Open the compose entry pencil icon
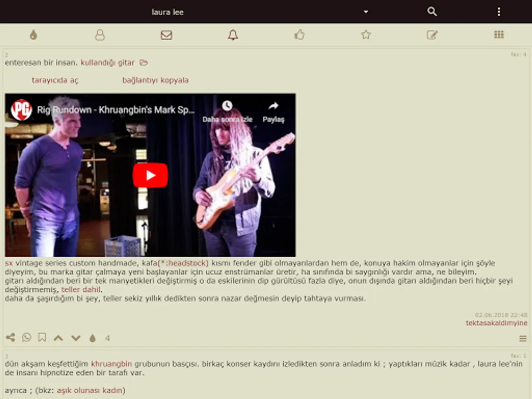532x399 pixels. pyautogui.click(x=432, y=35)
